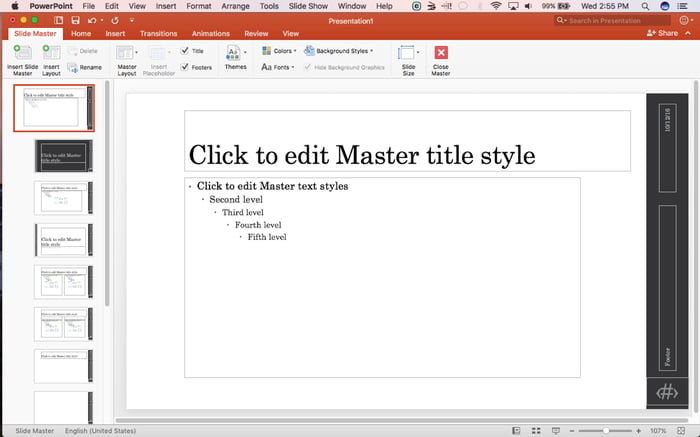
Task: Click the smiley feedback icon
Action: 684,21
